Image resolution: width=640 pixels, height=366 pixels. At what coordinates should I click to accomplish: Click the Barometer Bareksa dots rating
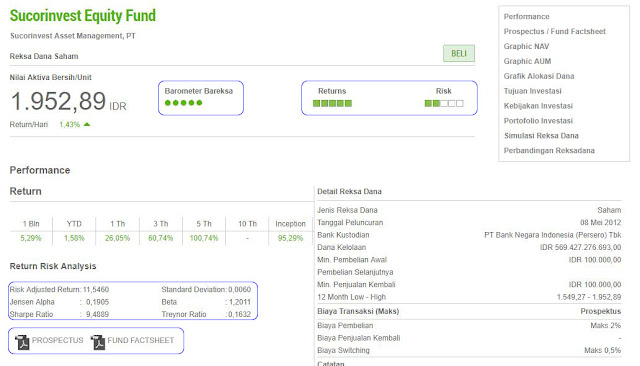pyautogui.click(x=183, y=103)
